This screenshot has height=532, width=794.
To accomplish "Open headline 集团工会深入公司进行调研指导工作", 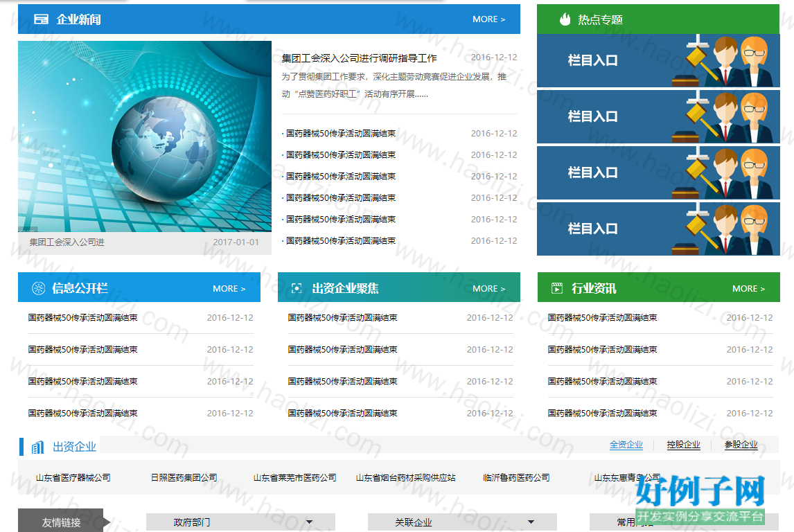I will [359, 58].
